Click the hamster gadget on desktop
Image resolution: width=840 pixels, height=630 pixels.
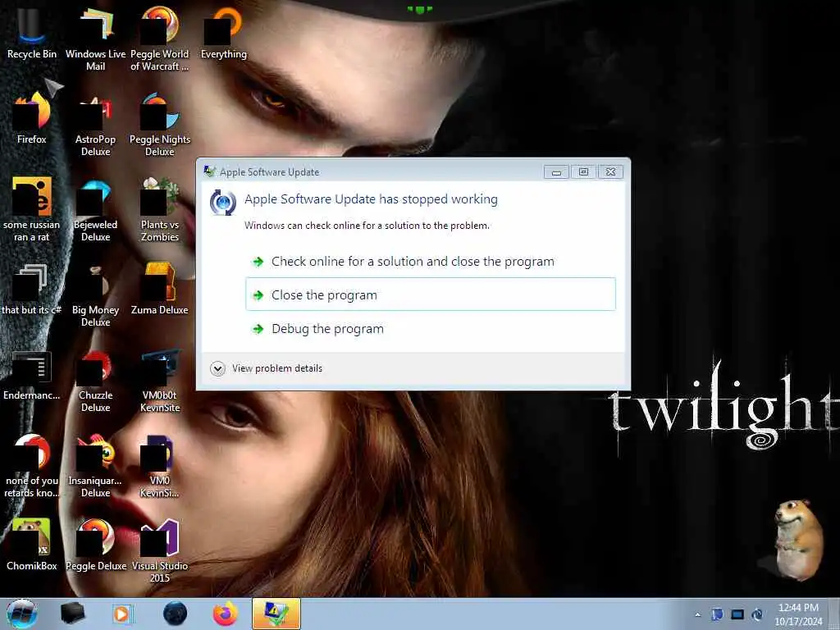pyautogui.click(x=798, y=539)
